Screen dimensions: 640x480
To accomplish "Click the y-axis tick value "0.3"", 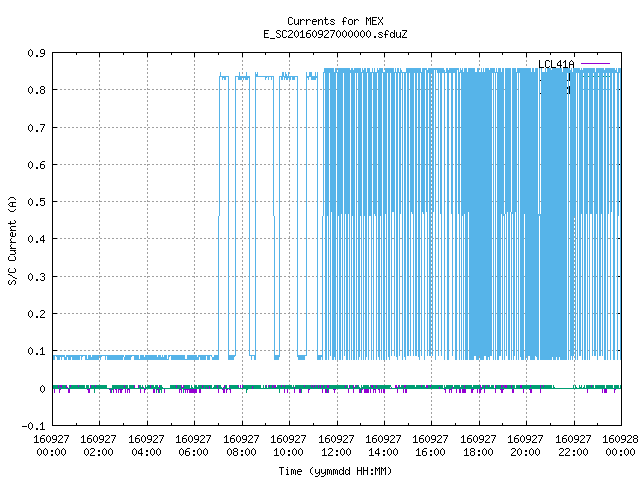I will [x=36, y=277].
